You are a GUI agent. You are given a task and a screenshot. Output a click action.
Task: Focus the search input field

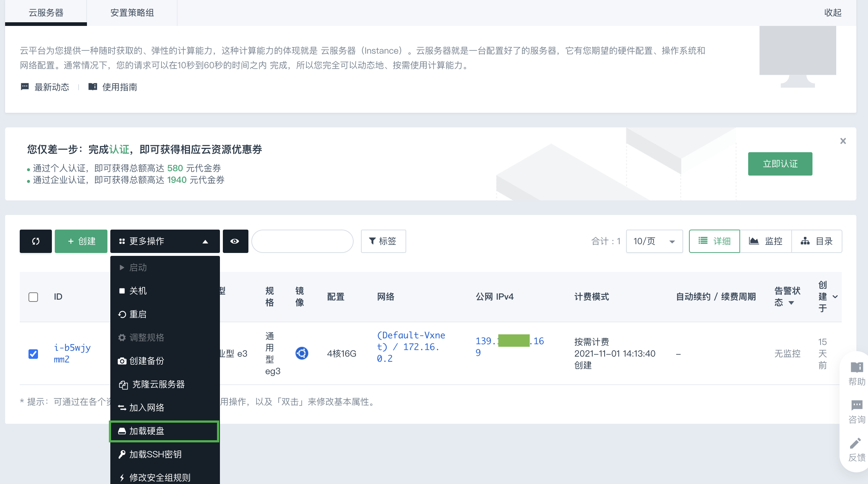(302, 241)
